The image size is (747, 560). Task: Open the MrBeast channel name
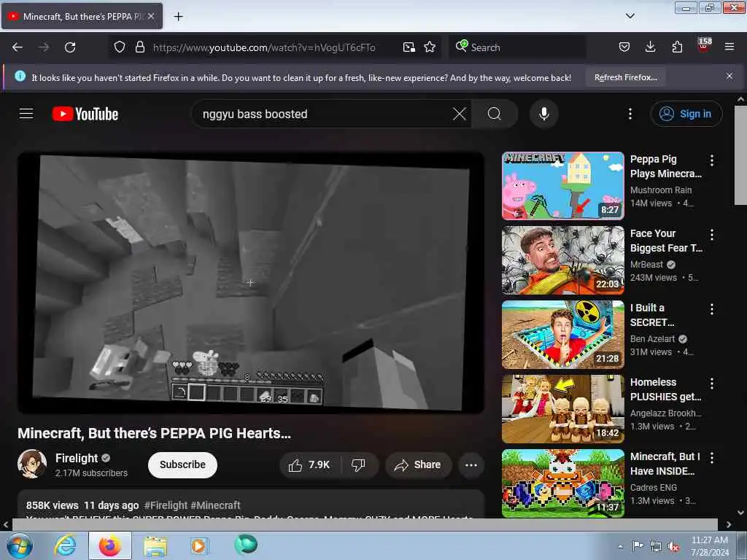tap(646, 264)
